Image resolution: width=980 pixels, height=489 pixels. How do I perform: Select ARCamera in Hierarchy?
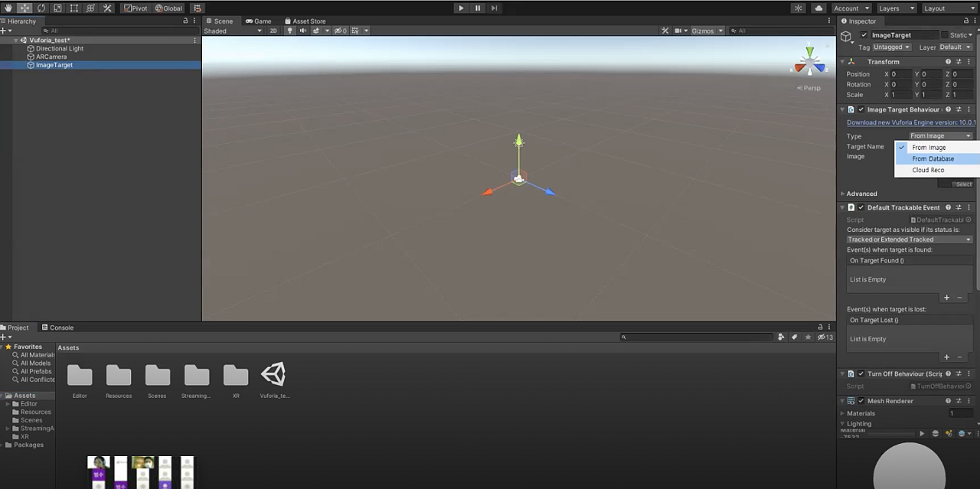[51, 57]
